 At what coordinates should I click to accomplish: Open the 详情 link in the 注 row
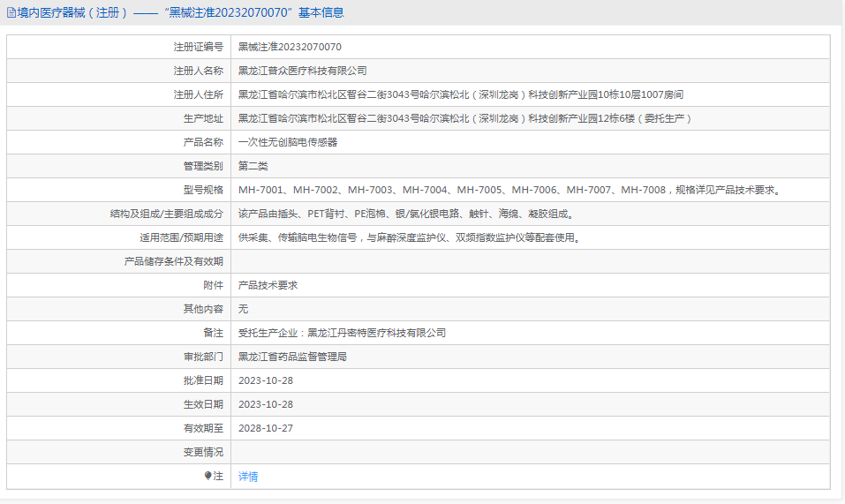click(248, 477)
